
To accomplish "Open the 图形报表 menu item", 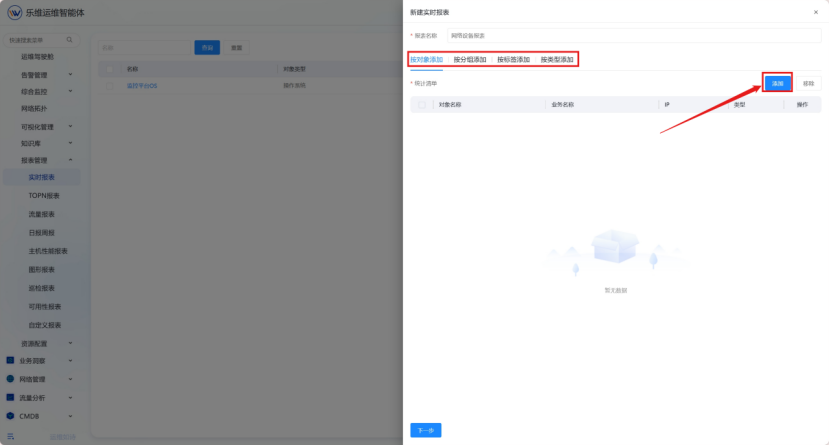I will point(42,270).
